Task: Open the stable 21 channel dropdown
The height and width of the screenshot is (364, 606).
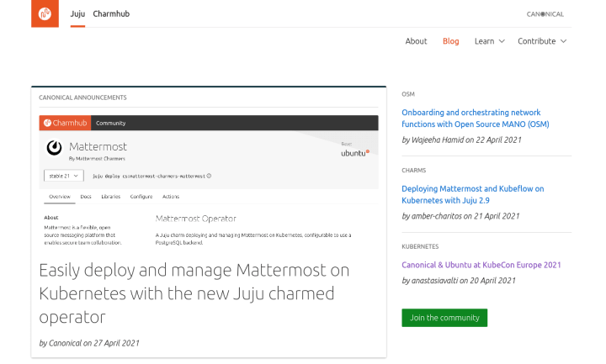Action: click(x=63, y=176)
